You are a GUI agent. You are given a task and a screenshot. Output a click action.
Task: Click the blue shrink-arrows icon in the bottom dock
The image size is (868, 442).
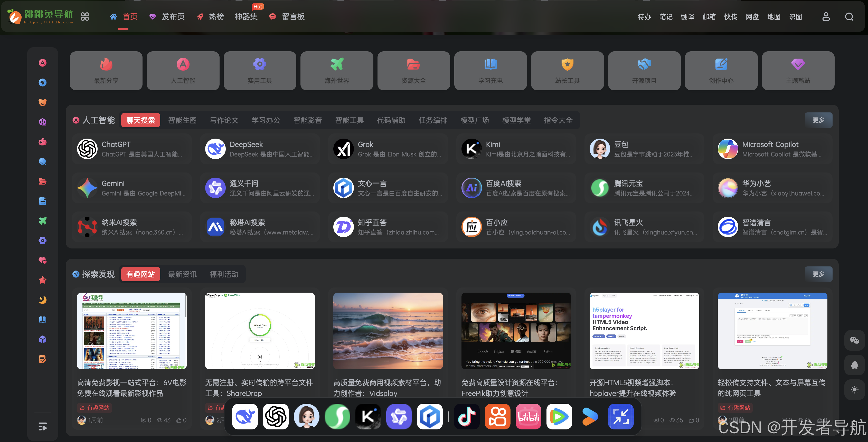(621, 417)
